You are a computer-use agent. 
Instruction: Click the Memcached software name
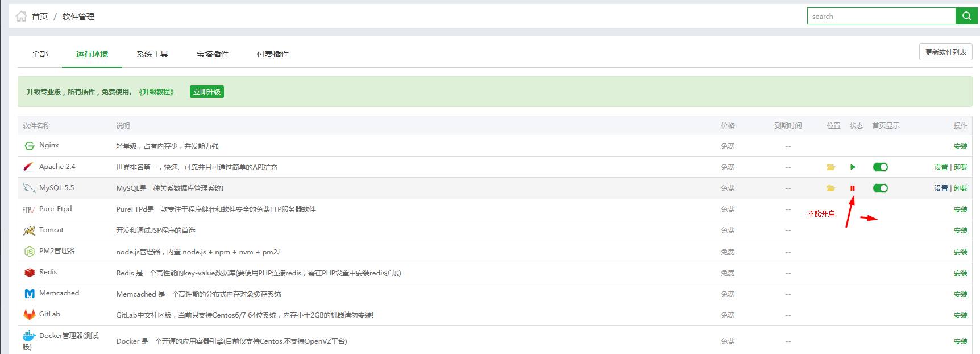(59, 293)
